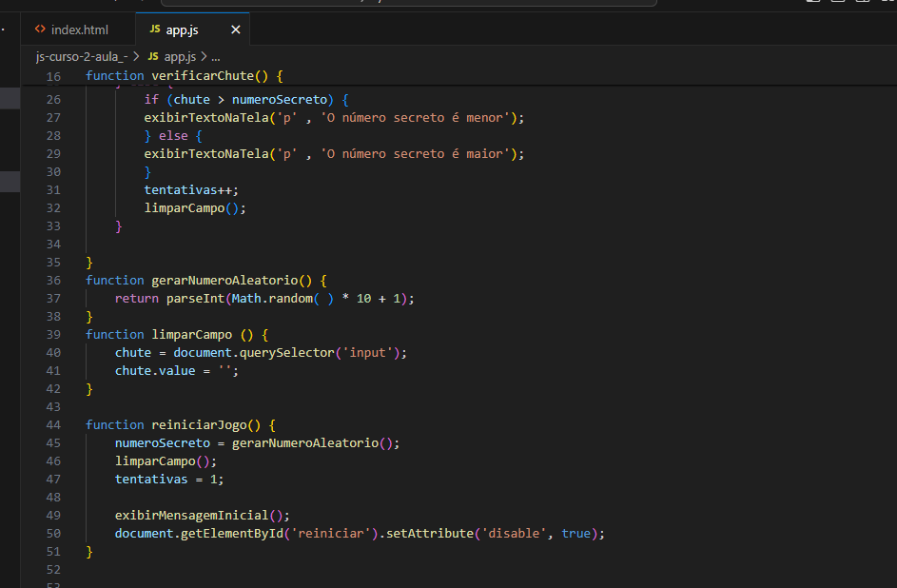897x588 pixels.
Task: Click querySelector on line 40
Action: coord(286,353)
